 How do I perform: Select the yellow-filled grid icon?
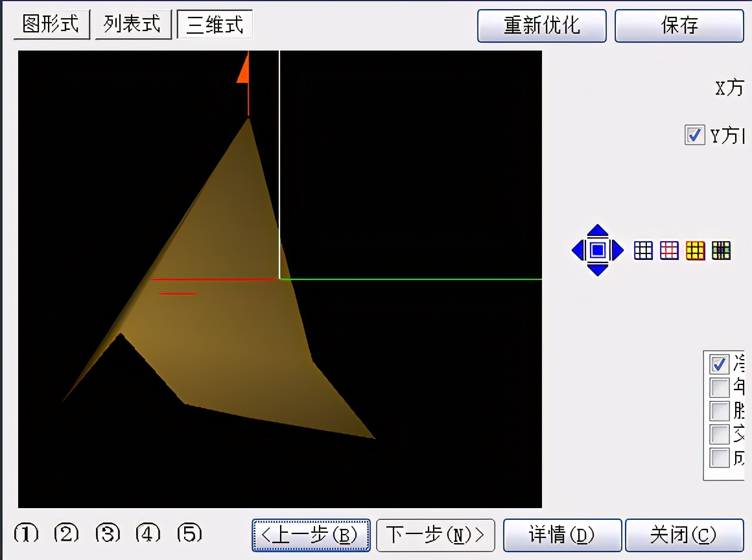pos(695,250)
